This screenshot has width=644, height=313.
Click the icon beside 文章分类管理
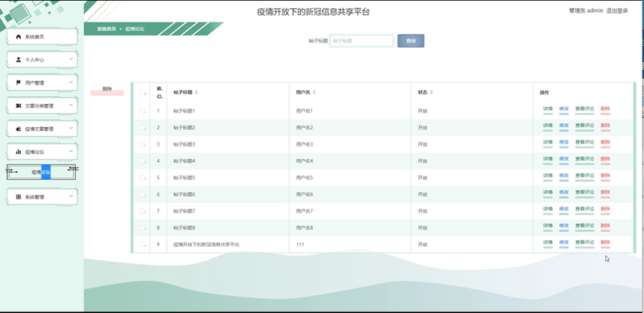click(18, 106)
